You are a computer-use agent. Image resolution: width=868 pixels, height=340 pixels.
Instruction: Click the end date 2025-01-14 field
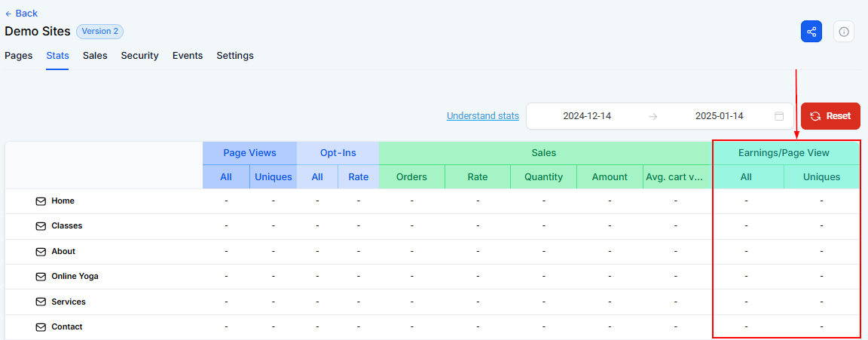pos(719,116)
